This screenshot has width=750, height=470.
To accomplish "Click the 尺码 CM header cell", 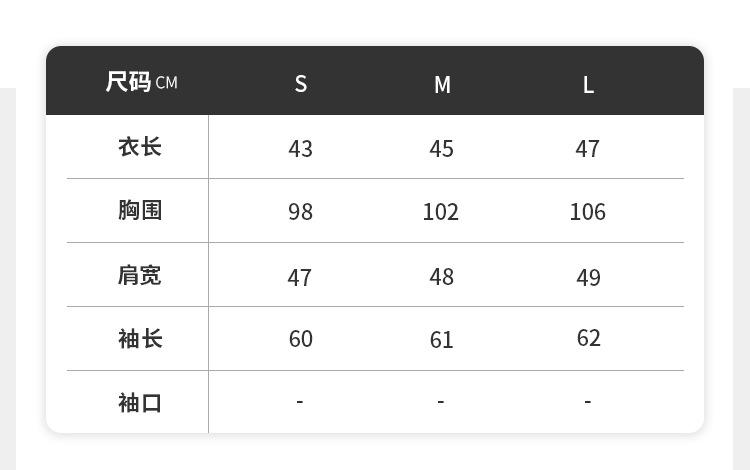I will 141,82.
